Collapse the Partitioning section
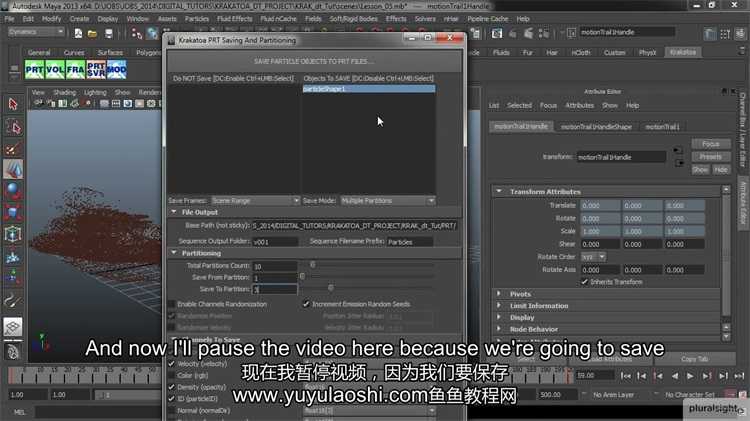Image resolution: width=750 pixels, height=421 pixels. 174,253
